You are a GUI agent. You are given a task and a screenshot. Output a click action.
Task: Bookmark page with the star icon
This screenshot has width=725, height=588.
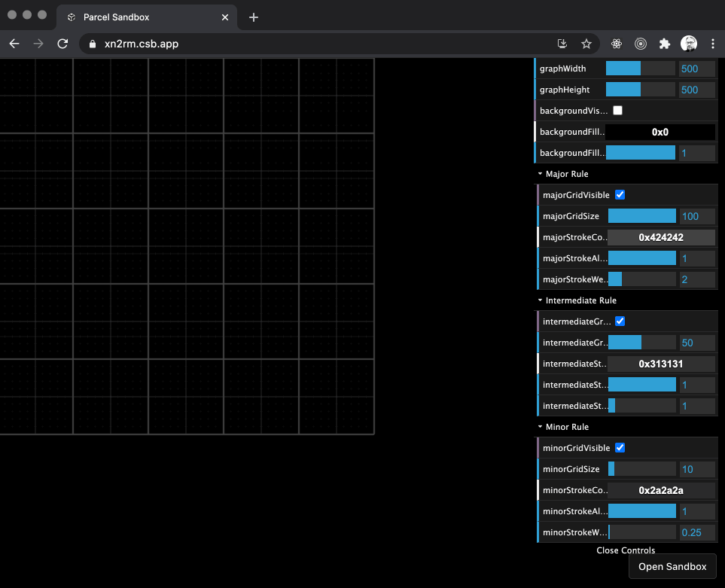click(586, 44)
